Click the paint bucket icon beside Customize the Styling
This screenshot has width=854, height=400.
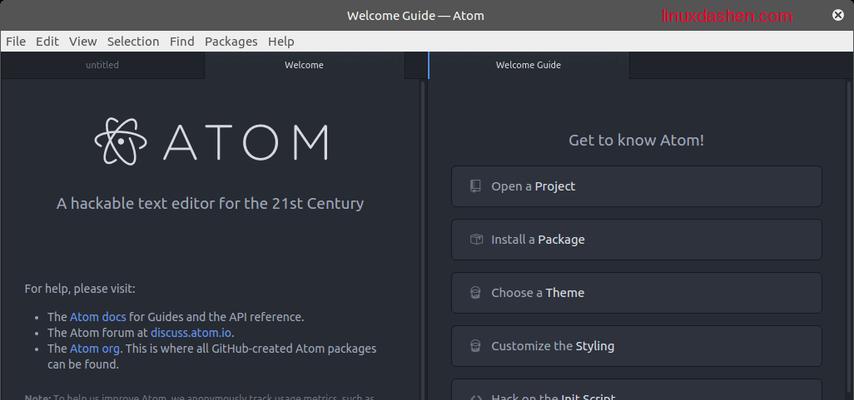click(x=475, y=346)
